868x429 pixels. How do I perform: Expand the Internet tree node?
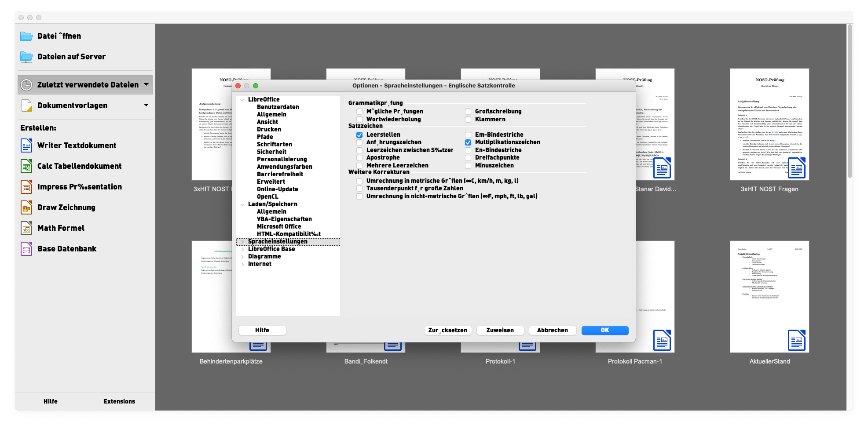pos(242,264)
